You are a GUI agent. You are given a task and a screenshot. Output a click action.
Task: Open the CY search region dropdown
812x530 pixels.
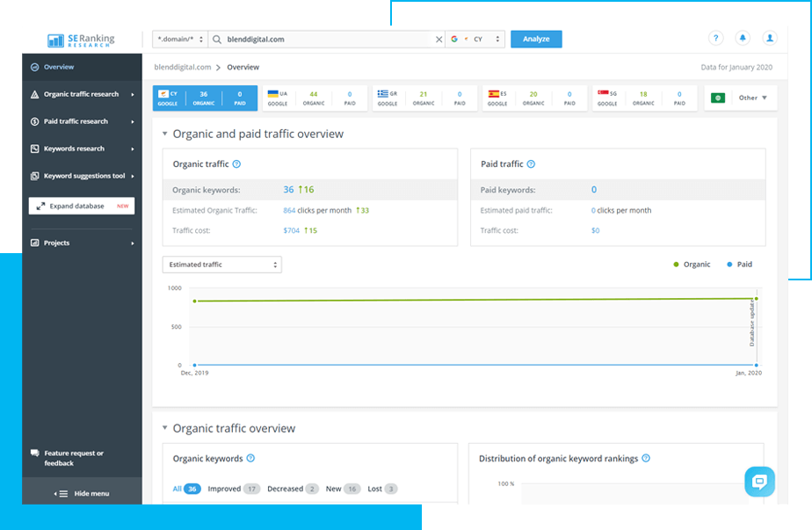point(475,40)
